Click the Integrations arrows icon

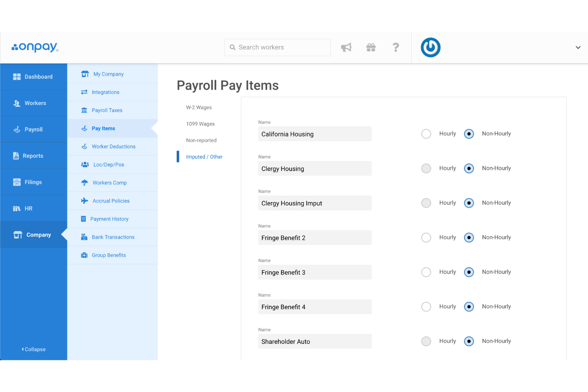click(x=84, y=92)
